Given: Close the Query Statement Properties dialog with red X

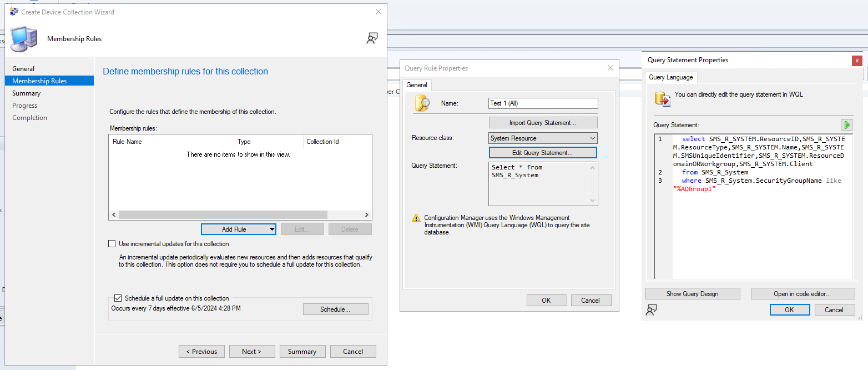Looking at the screenshot, I should tap(857, 61).
